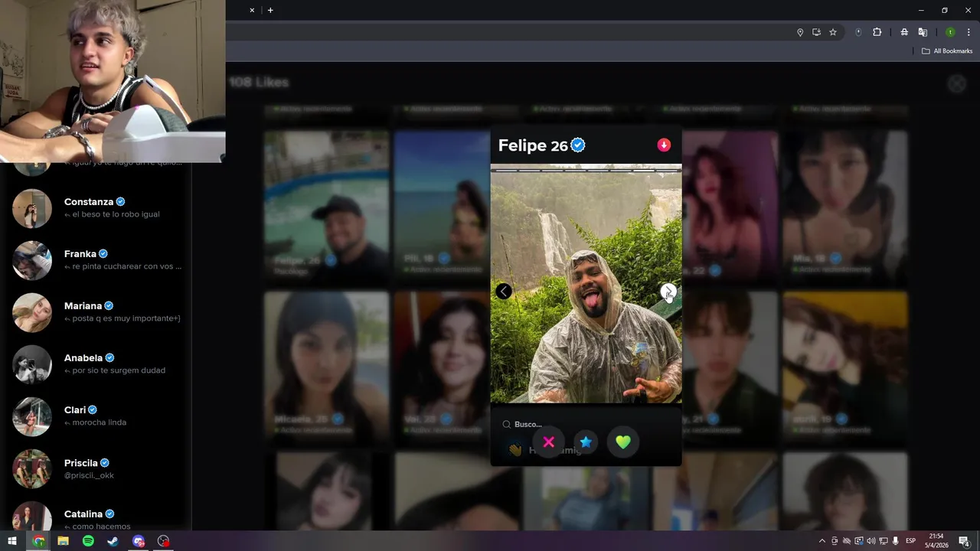The width and height of the screenshot is (980, 551).
Task: Go to next photo of Felipe
Action: point(668,292)
